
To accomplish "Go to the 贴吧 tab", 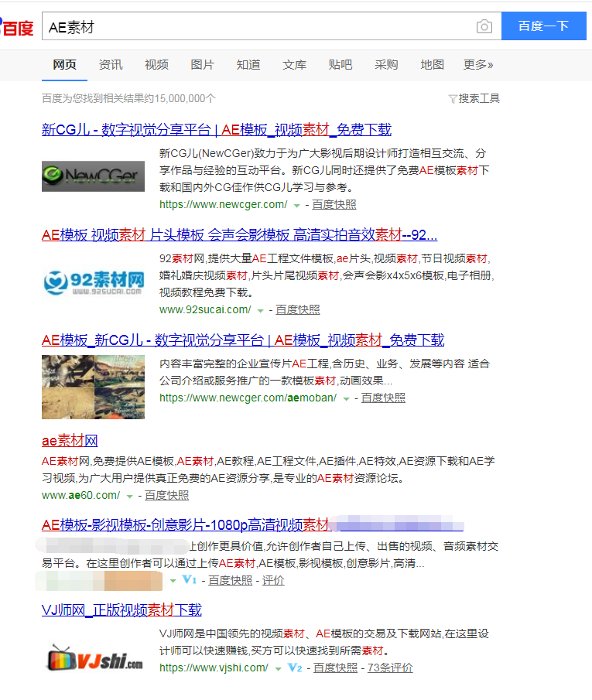I will coord(340,65).
